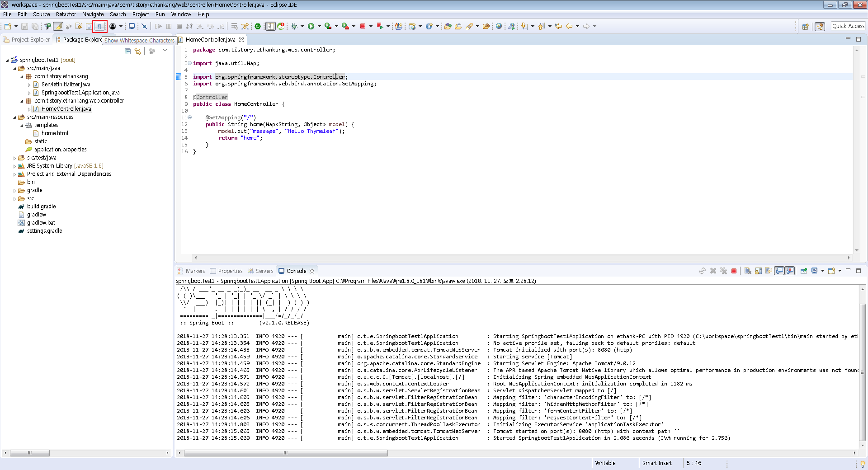This screenshot has height=470, width=868.
Task: Close the HomeController.java editor tab
Action: (241, 40)
